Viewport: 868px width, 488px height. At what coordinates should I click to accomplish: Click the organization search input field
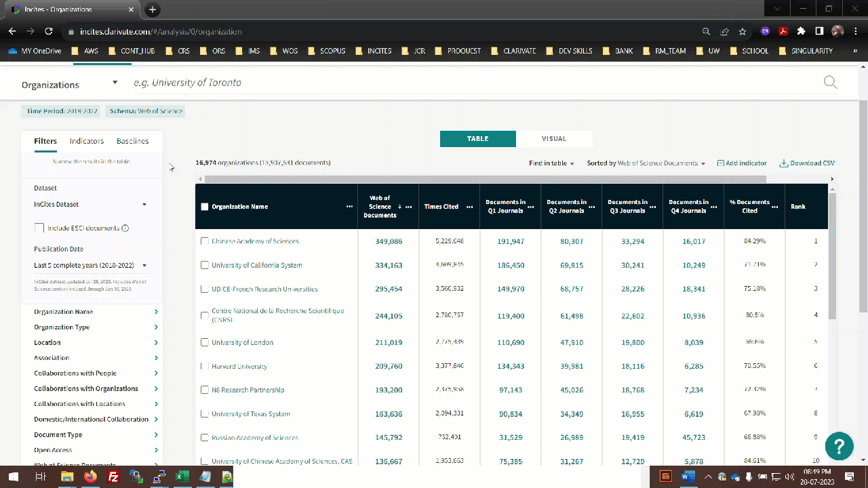pyautogui.click(x=475, y=83)
